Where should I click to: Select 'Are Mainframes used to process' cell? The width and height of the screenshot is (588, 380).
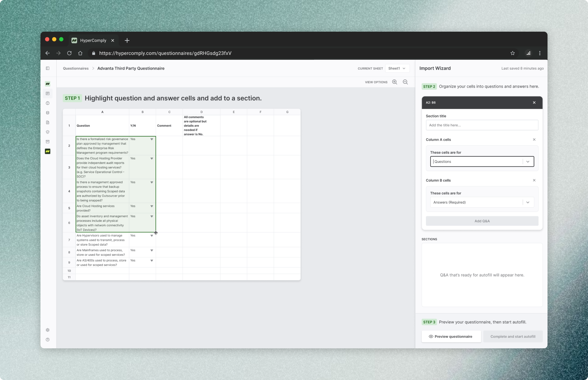[102, 252]
